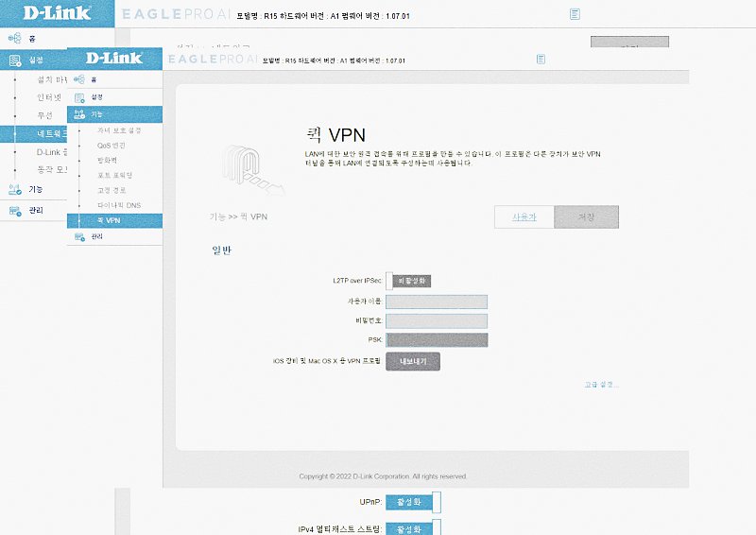The image size is (756, 535).
Task: Click the 관리 management icon in the back window sidebar
Action: click(x=15, y=211)
